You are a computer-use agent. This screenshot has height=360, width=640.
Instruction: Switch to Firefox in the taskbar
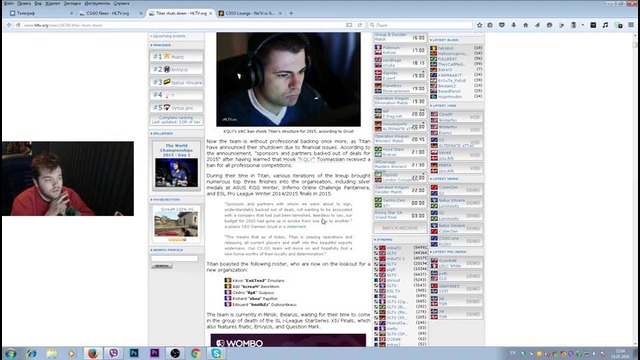tap(93, 353)
